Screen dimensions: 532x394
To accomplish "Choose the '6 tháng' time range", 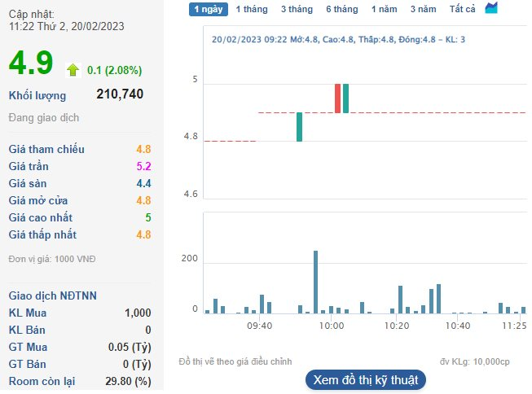I will pyautogui.click(x=341, y=9).
